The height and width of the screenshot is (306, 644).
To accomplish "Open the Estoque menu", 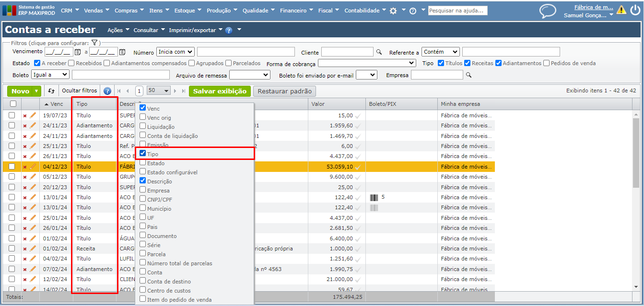I will [188, 11].
